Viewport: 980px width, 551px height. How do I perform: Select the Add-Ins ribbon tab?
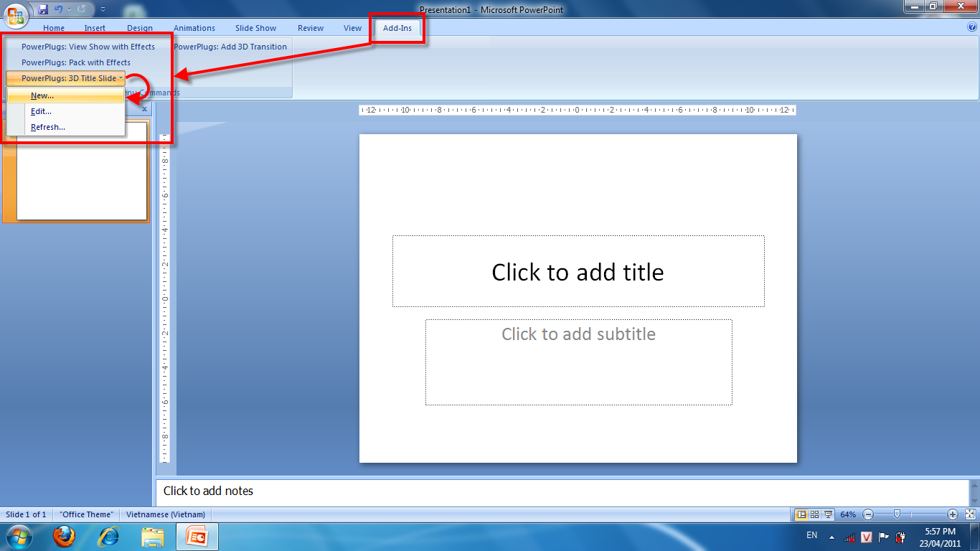[x=397, y=28]
